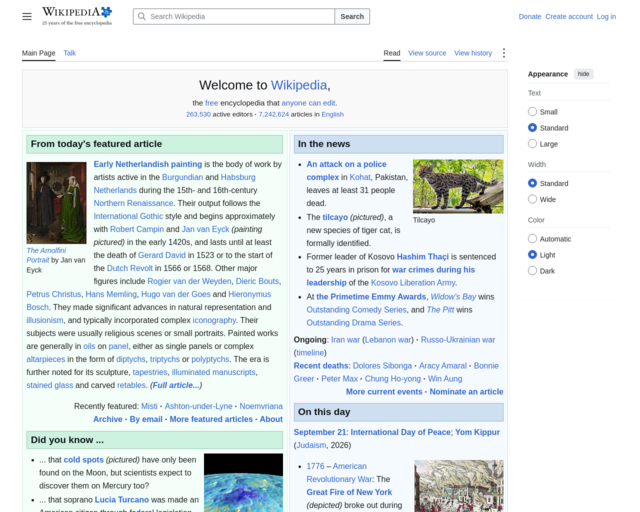Viewport: 640px width, 512px height.
Task: Open the Read tab
Action: (392, 53)
